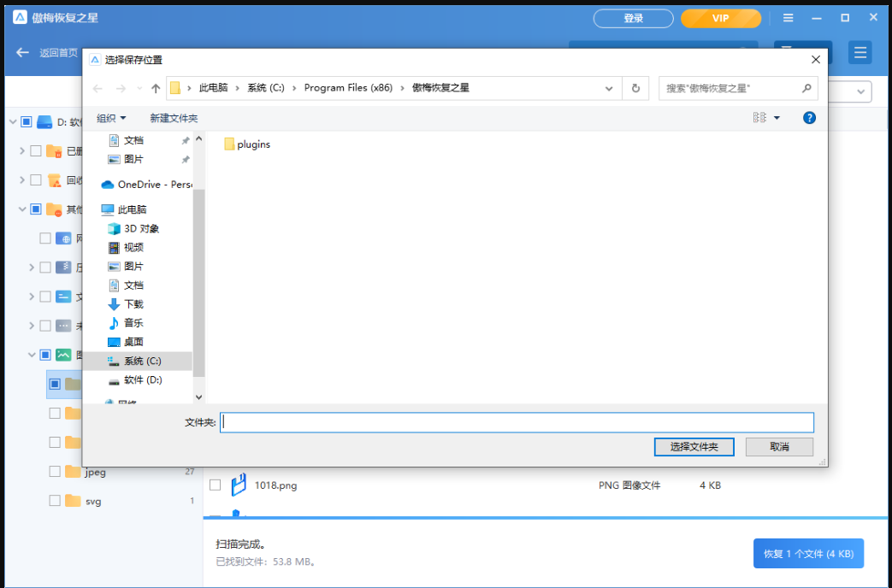Click Program Files (x86) in breadcrumb path
The image size is (892, 588).
pos(347,88)
